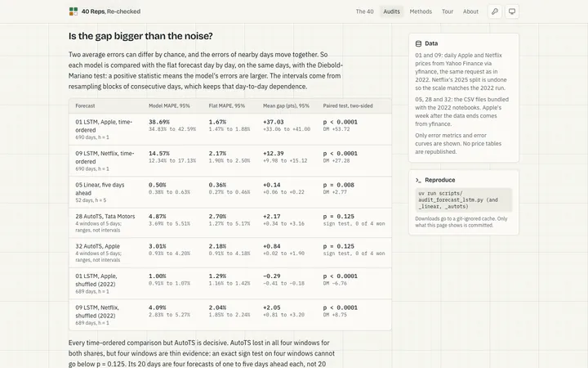
Task: Click the 2.70% flat MAPE value
Action: pos(217,217)
